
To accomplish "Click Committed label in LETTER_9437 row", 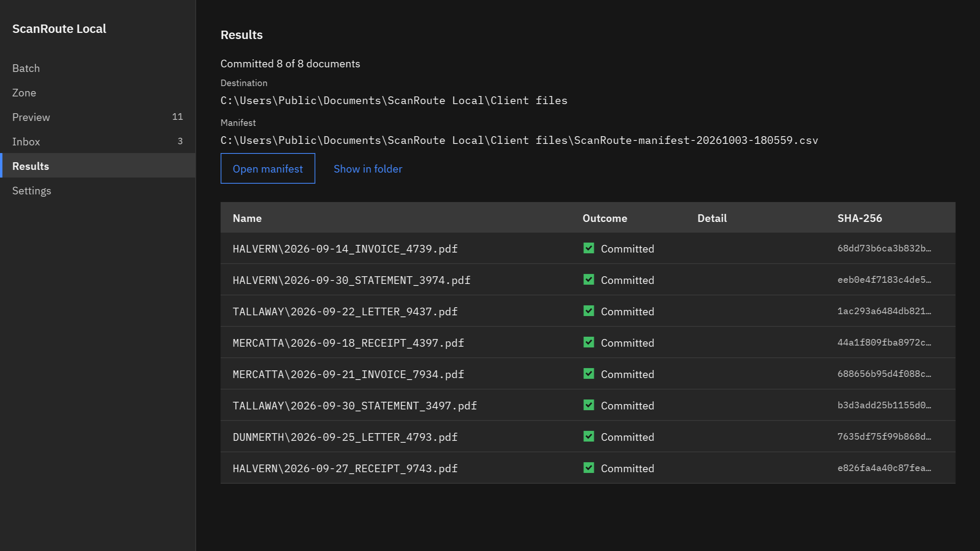I will [x=627, y=311].
